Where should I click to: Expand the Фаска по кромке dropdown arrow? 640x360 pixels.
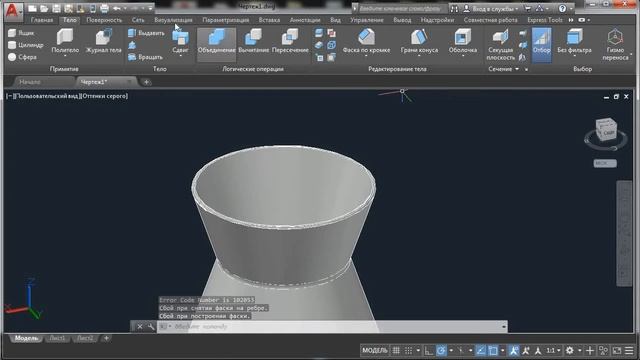[366, 56]
